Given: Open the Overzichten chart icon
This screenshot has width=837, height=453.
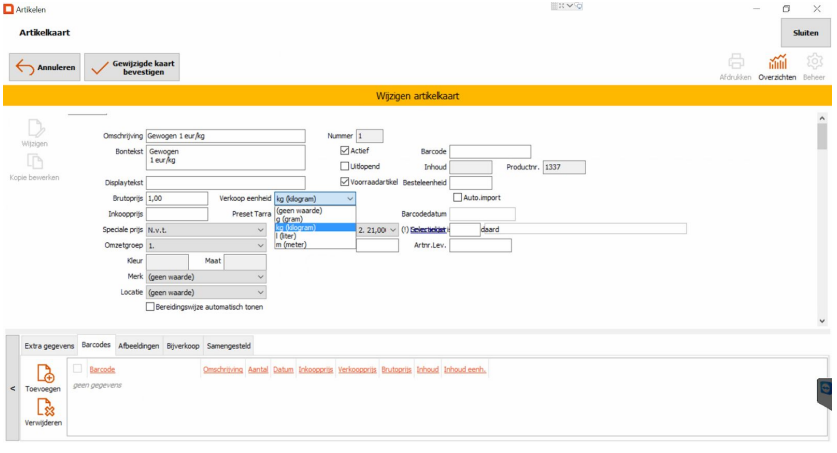Looking at the screenshot, I should point(776,63).
